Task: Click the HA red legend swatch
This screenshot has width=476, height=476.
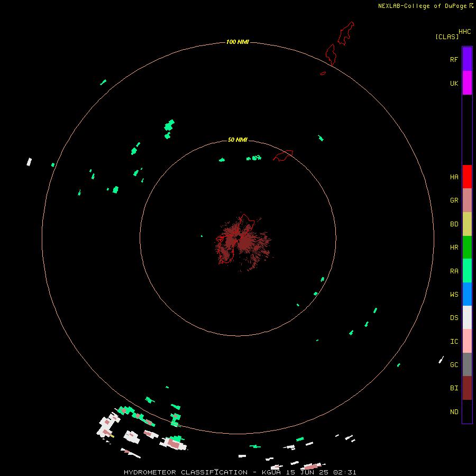Action: [467, 177]
